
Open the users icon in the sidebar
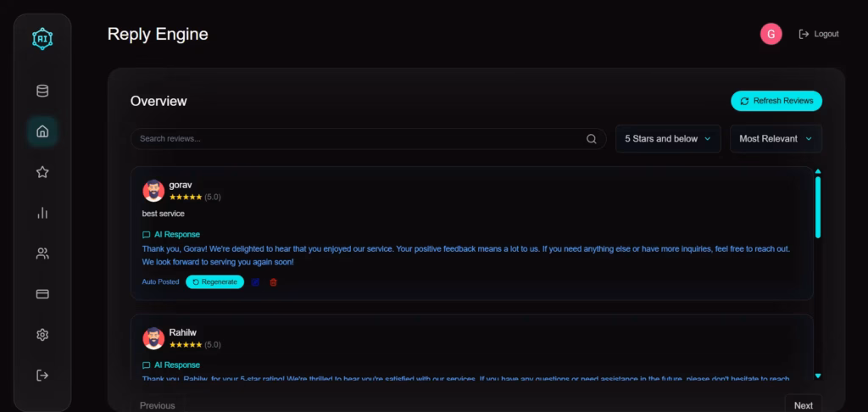click(42, 253)
